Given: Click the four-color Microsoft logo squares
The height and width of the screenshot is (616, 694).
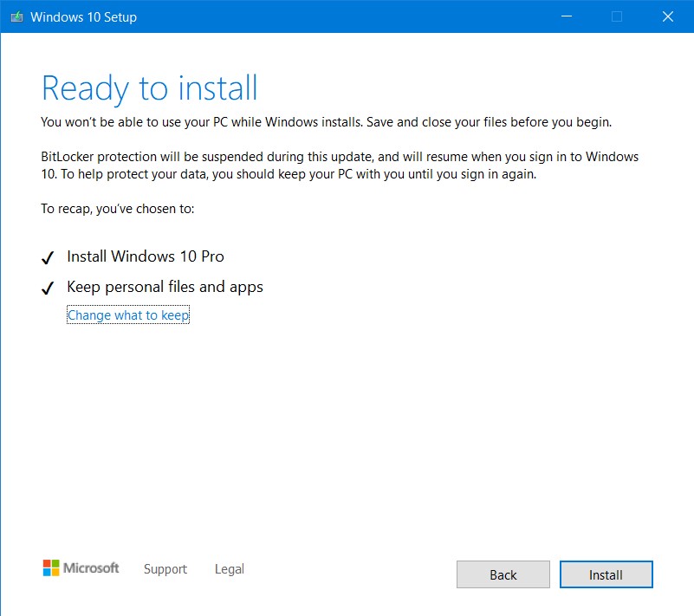Looking at the screenshot, I should tap(51, 567).
